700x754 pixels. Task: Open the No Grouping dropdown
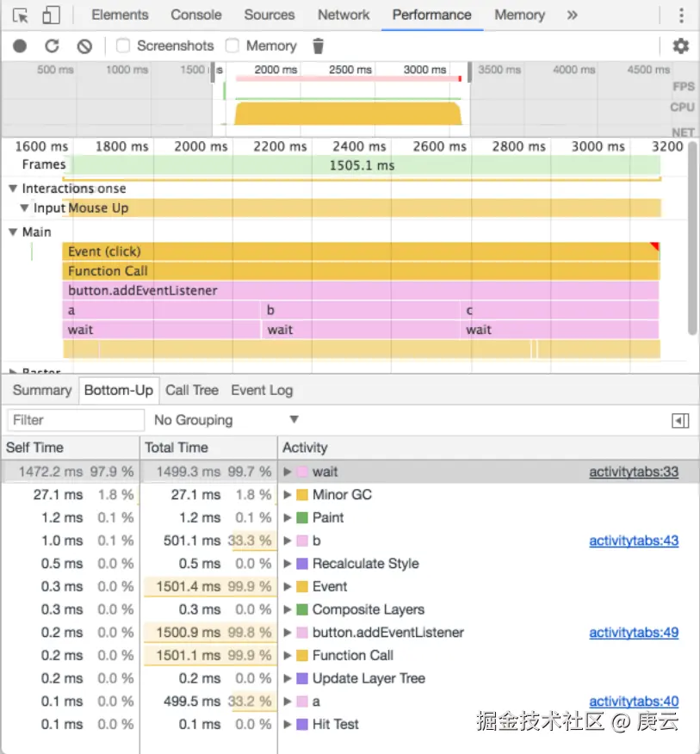pyautogui.click(x=226, y=420)
